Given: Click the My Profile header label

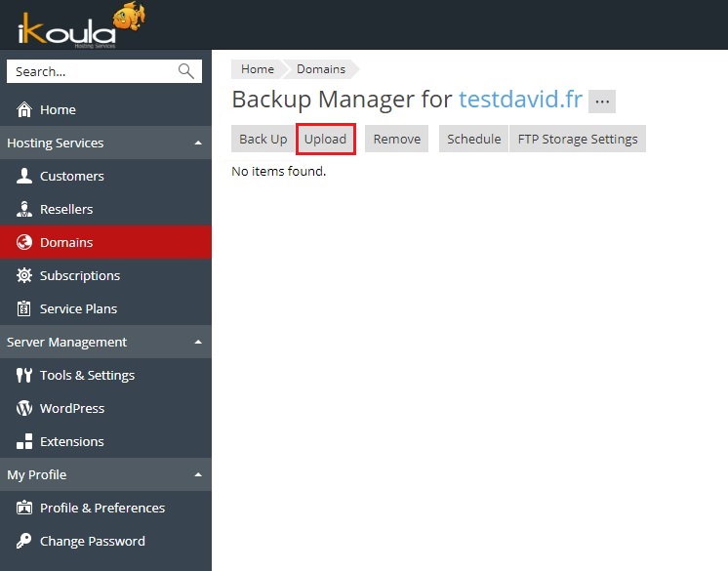Looking at the screenshot, I should (x=37, y=475).
